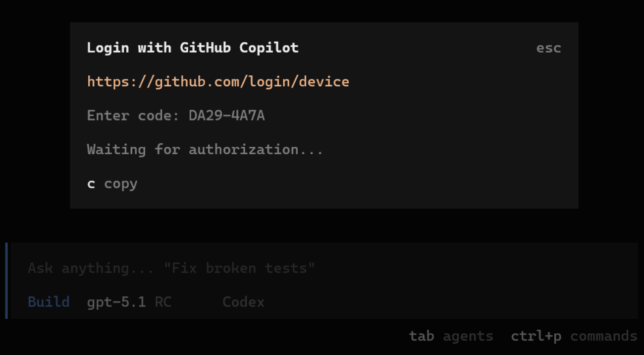This screenshot has width=644, height=355.
Task: Click the Codex provider label
Action: tap(243, 302)
